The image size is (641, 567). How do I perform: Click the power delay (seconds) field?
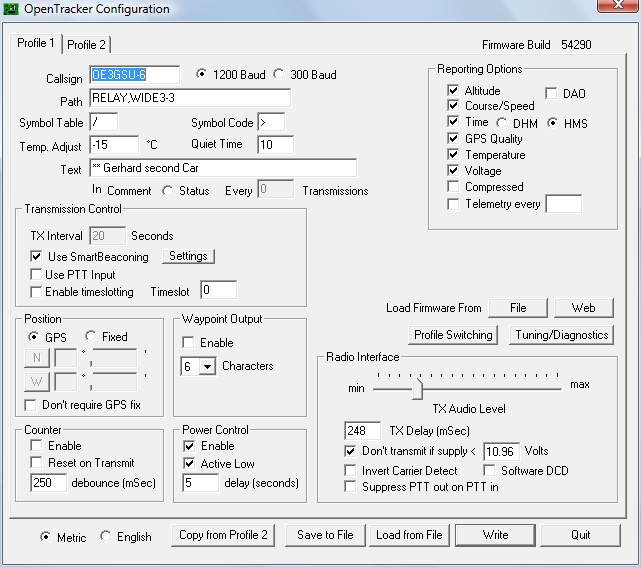200,482
